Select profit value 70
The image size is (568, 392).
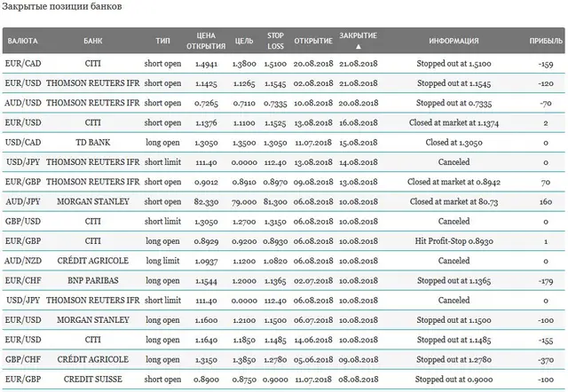(546, 183)
